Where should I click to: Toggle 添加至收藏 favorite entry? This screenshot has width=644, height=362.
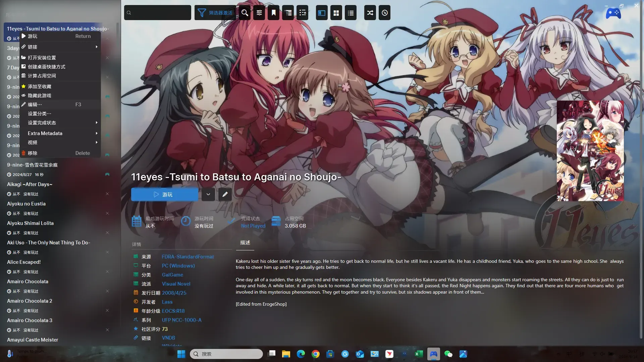coord(60,86)
